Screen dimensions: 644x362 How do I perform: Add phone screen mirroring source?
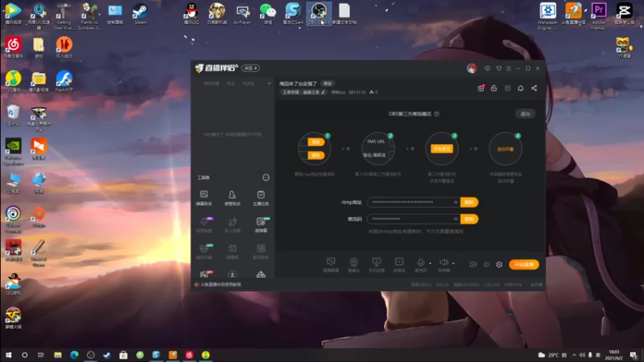pyautogui.click(x=376, y=265)
